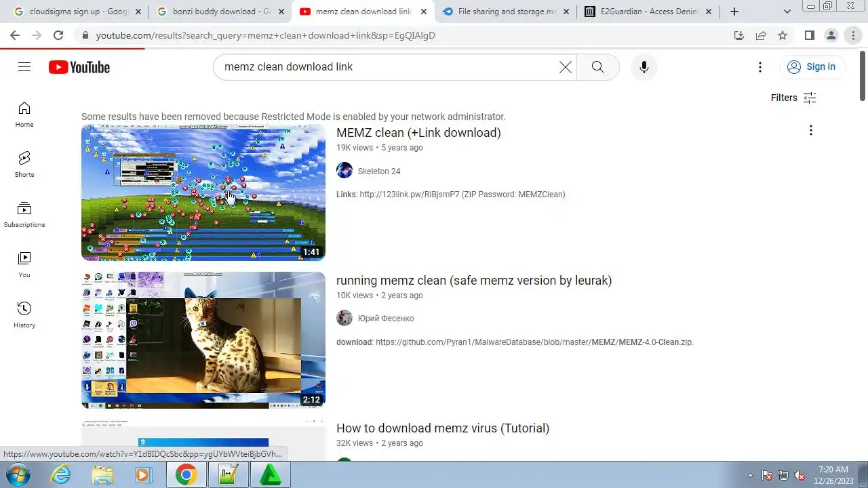The height and width of the screenshot is (488, 868).
Task: Open Shorts in sidebar
Action: tap(24, 165)
